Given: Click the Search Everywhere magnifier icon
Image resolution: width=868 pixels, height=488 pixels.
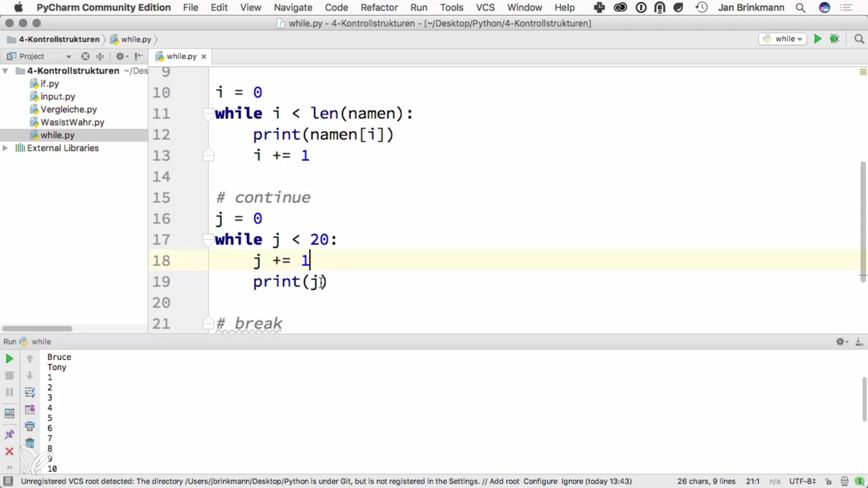Looking at the screenshot, I should pos(859,39).
